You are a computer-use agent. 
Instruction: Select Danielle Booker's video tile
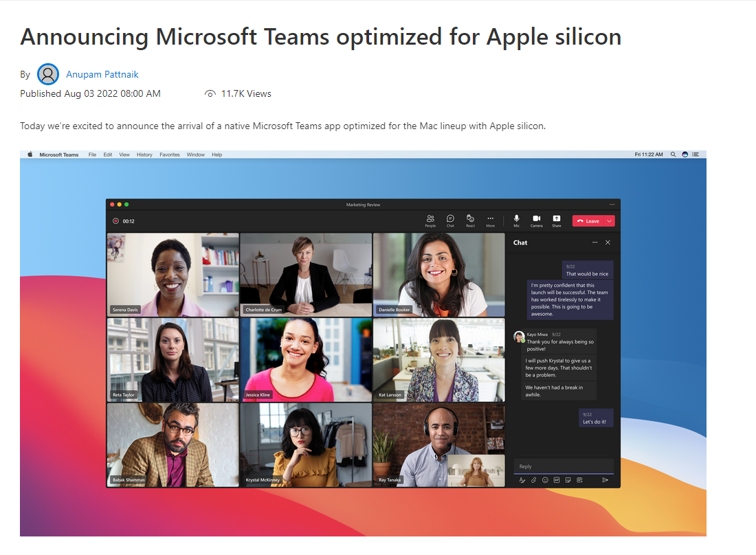coord(438,275)
